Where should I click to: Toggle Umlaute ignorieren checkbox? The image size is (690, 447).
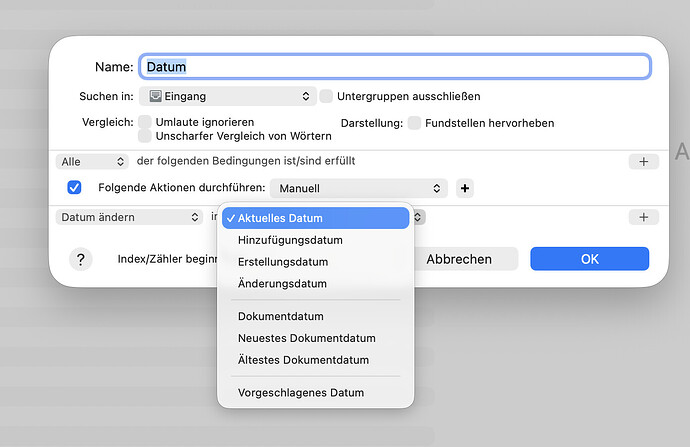145,122
